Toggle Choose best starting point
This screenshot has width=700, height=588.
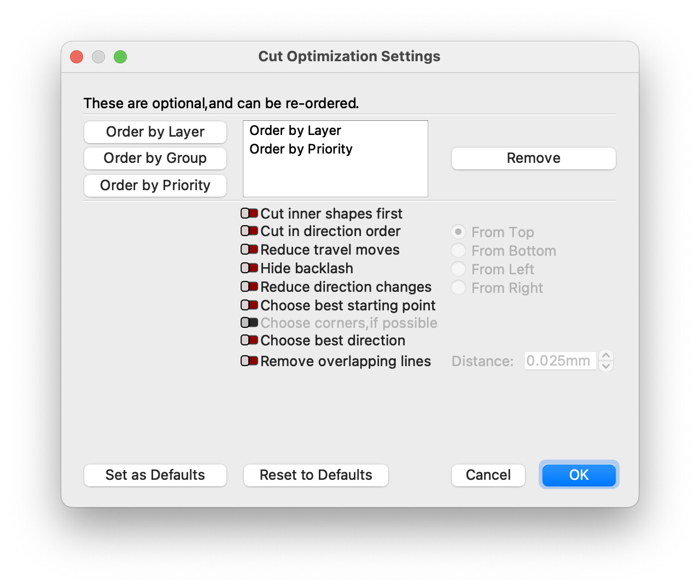click(x=249, y=305)
